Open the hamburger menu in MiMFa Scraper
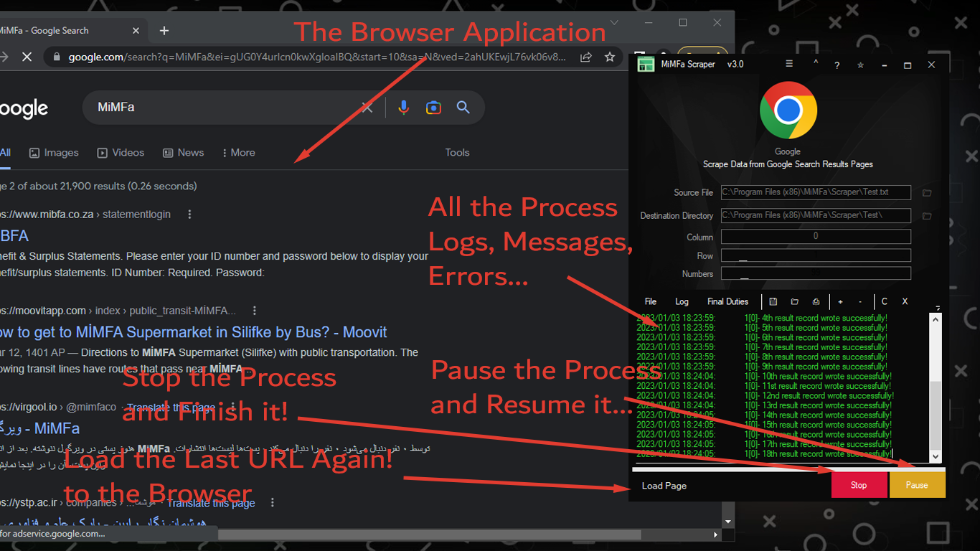Image resolution: width=980 pixels, height=551 pixels. [x=789, y=65]
